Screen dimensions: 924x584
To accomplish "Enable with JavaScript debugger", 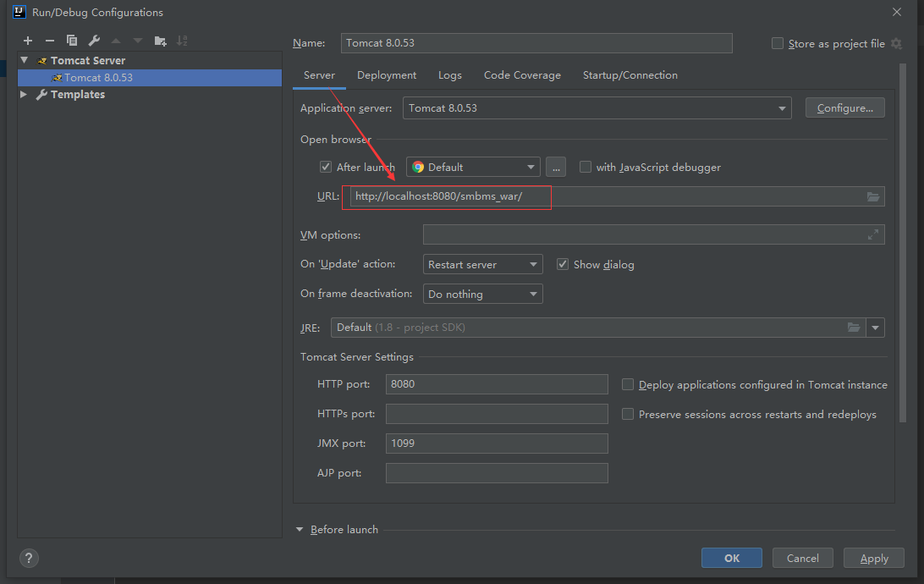I will pos(586,167).
